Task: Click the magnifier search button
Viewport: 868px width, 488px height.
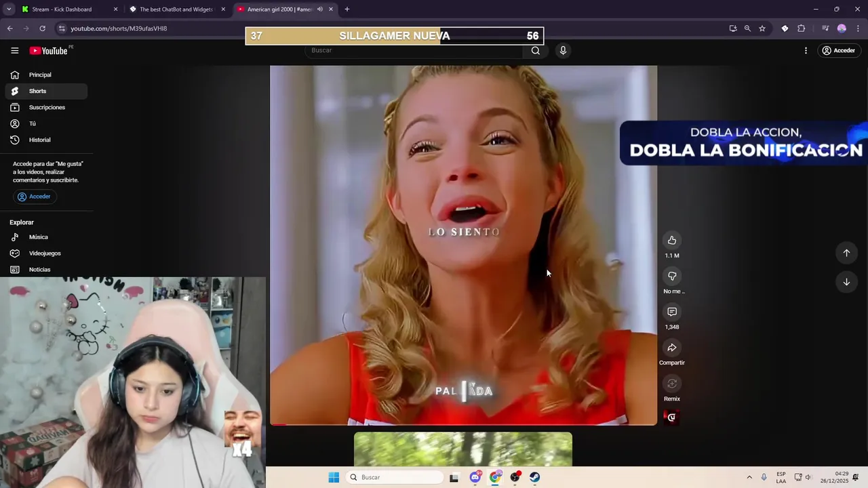Action: [x=536, y=50]
